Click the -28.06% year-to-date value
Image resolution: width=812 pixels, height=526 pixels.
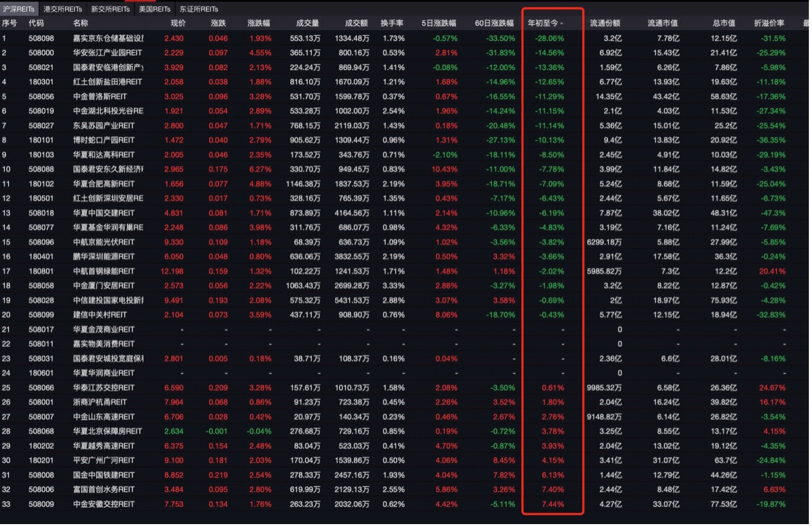point(549,38)
